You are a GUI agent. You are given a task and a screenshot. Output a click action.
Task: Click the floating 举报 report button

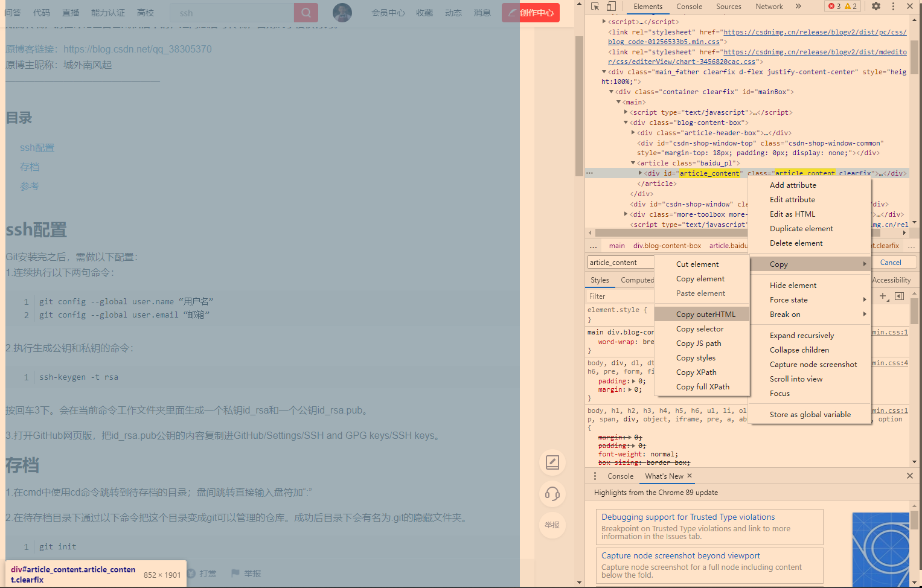552,525
